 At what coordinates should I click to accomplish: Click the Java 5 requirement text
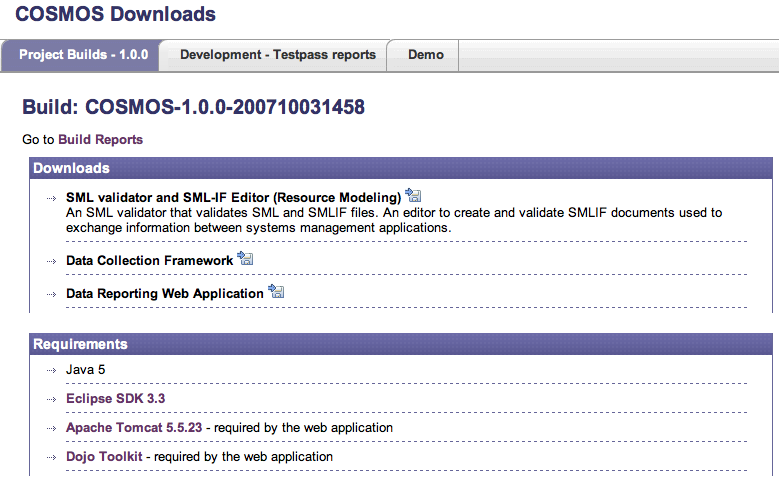point(85,370)
